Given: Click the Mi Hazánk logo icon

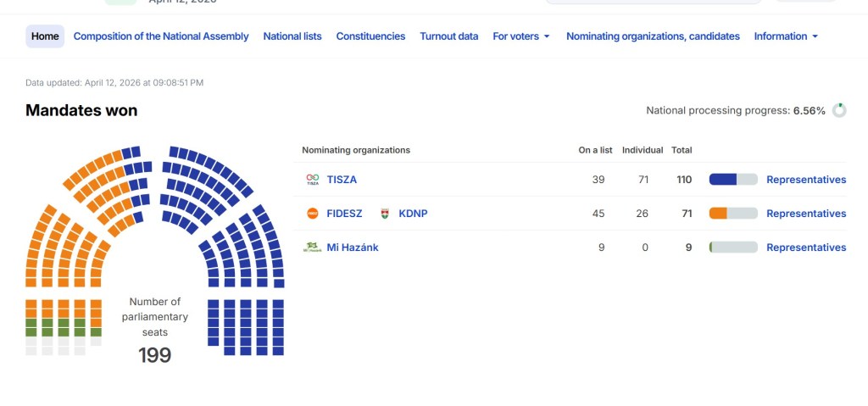Looking at the screenshot, I should coord(312,247).
